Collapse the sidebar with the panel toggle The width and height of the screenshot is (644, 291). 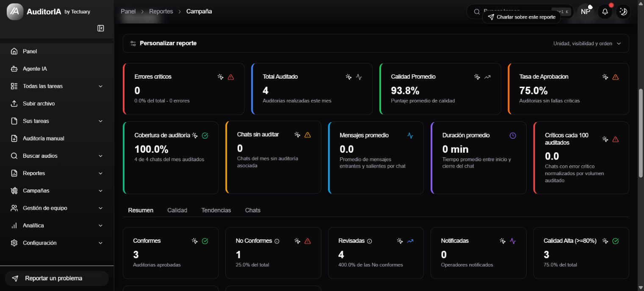101,28
